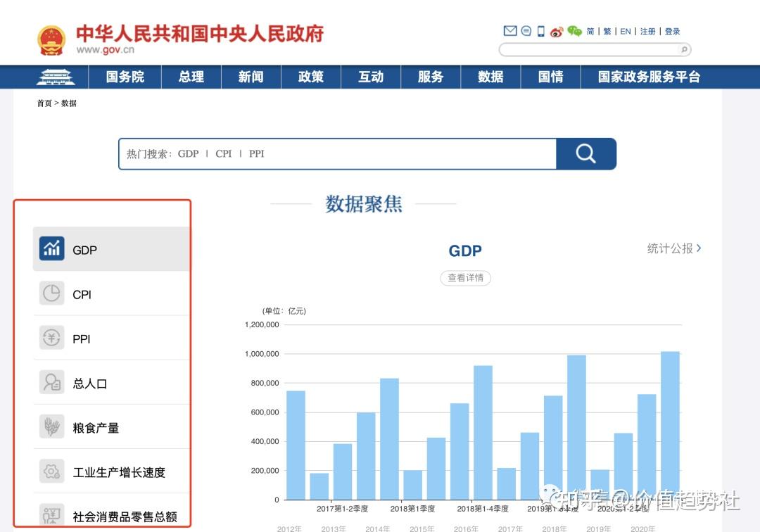This screenshot has height=532, width=760.
Task: Open the mail subscription icon
Action: (510, 30)
